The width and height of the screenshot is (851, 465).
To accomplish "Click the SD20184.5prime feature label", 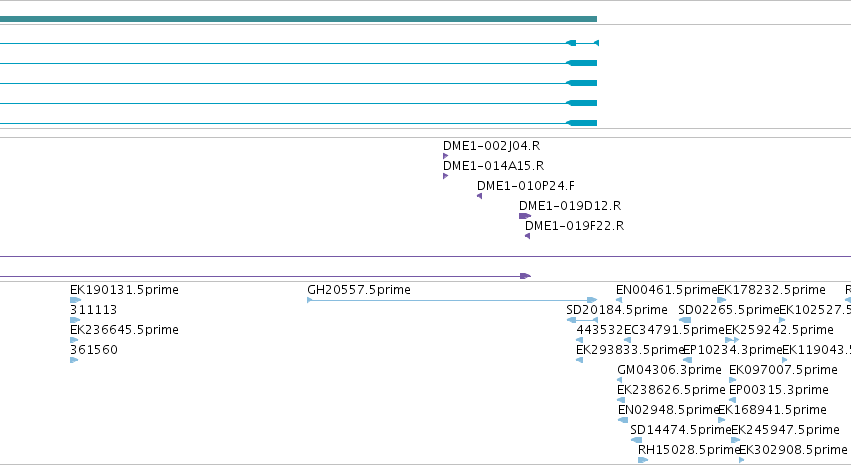I will (x=617, y=310).
